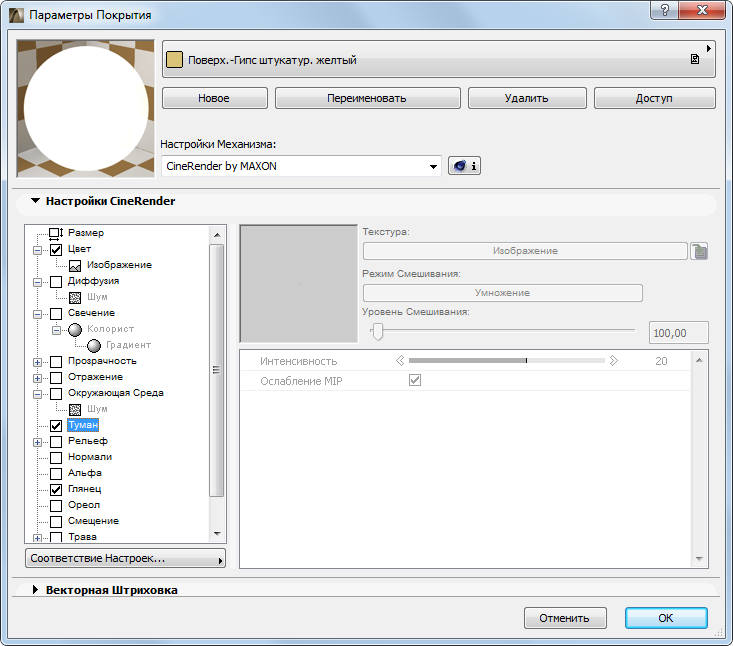Select the Трава tree item label
Viewport: 733px width, 646px height.
(x=82, y=537)
